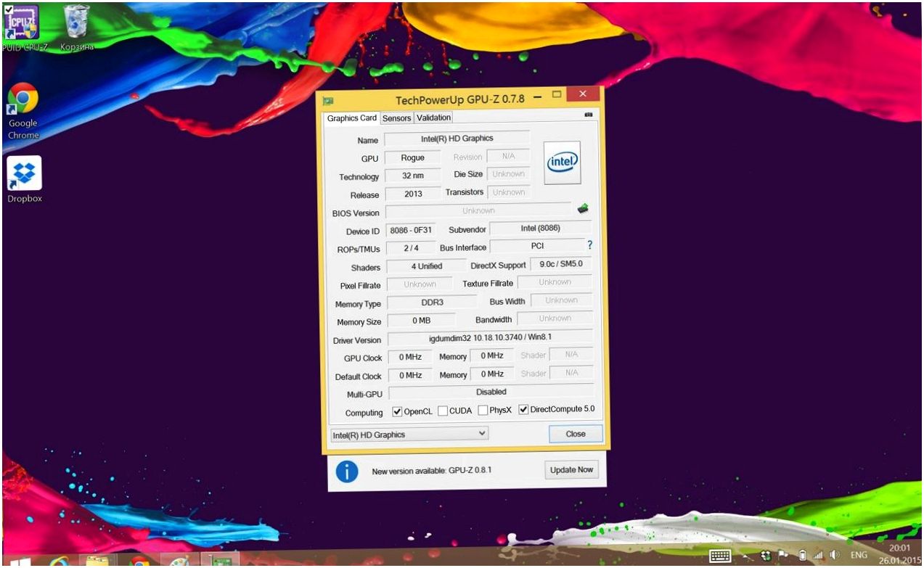Open the touch keyboard tray icon
This screenshot has width=924, height=568.
[719, 556]
